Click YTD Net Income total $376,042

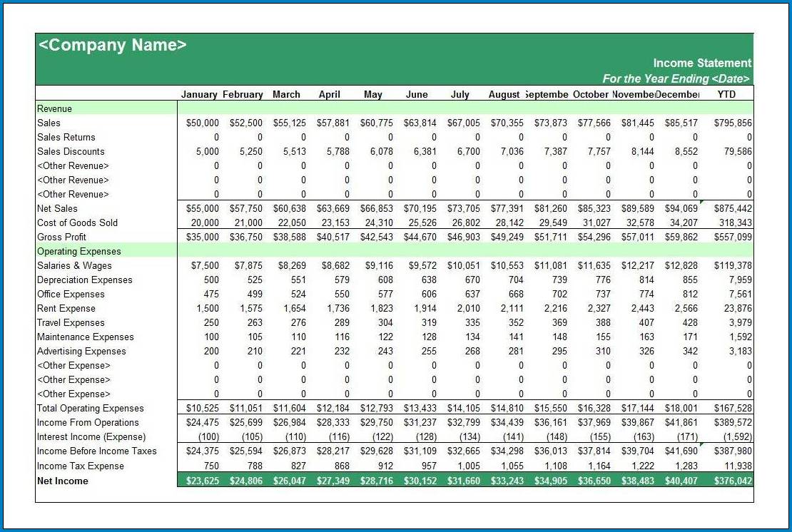click(x=733, y=481)
